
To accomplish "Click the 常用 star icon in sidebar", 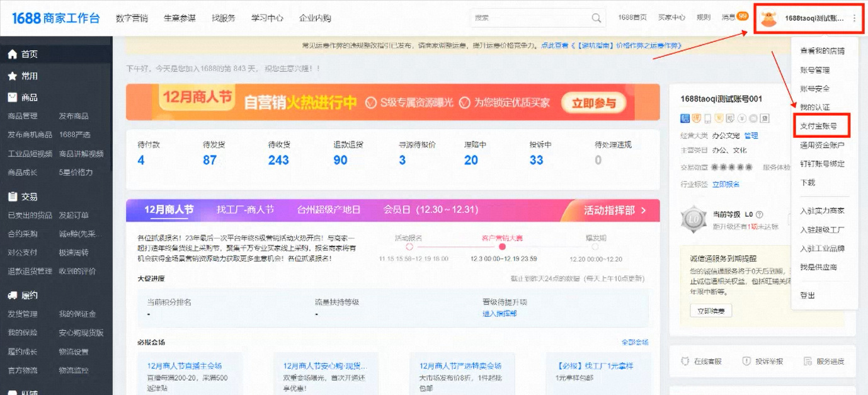I will (x=12, y=76).
